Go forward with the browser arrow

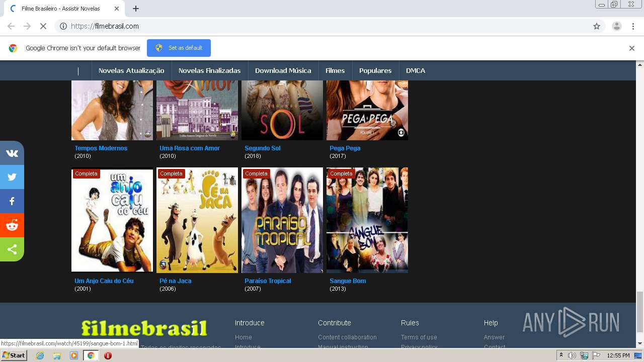click(27, 26)
